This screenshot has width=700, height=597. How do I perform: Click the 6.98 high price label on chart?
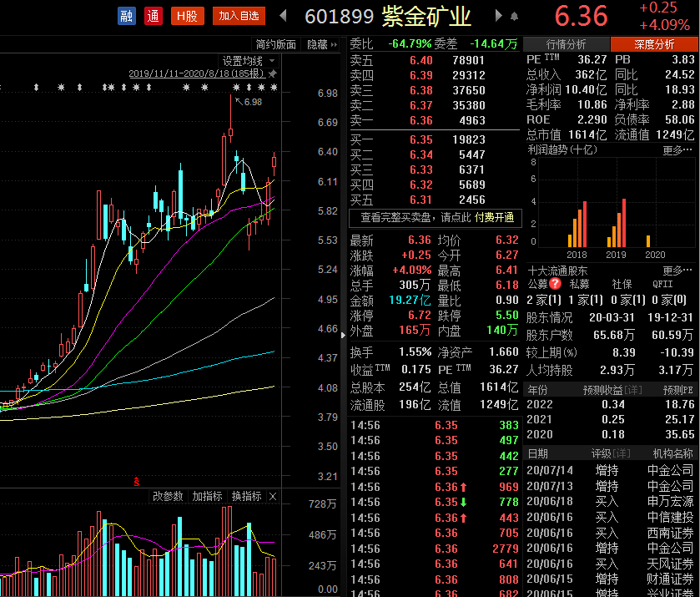point(253,102)
